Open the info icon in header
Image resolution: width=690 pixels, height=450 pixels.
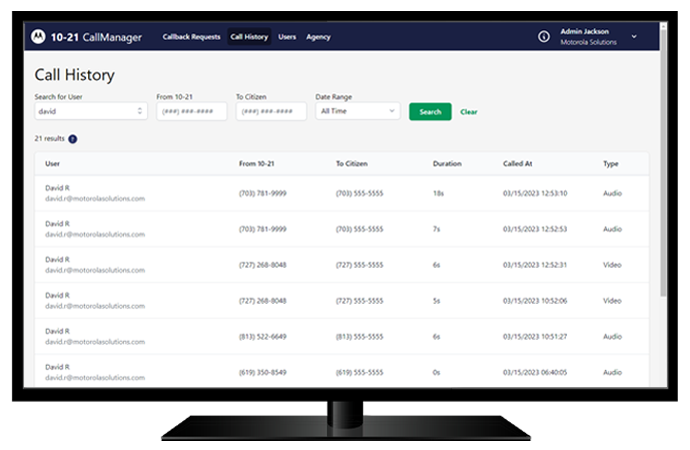point(544,37)
